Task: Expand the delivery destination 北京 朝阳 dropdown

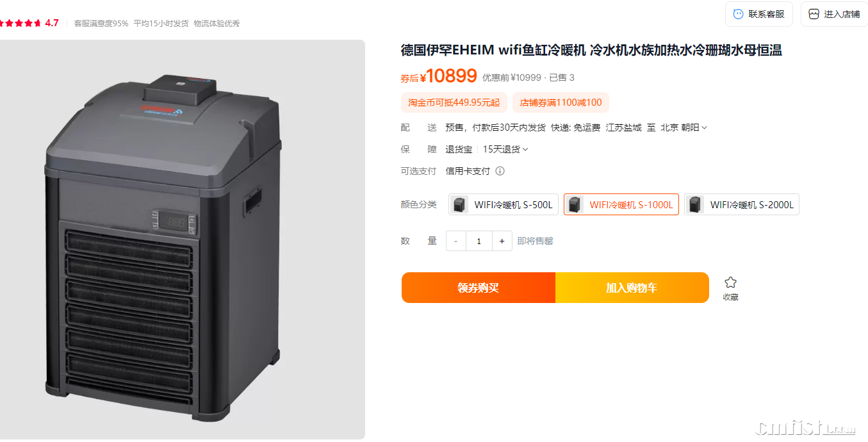Action: tap(684, 128)
